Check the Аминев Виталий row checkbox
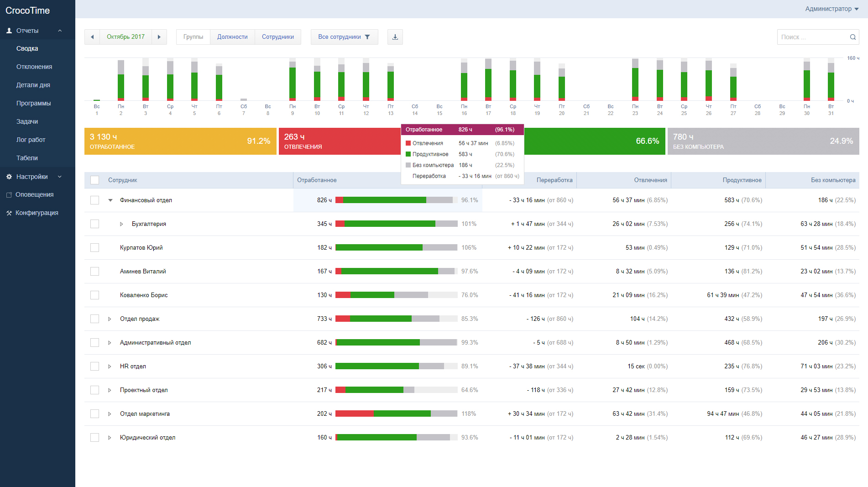 point(95,272)
